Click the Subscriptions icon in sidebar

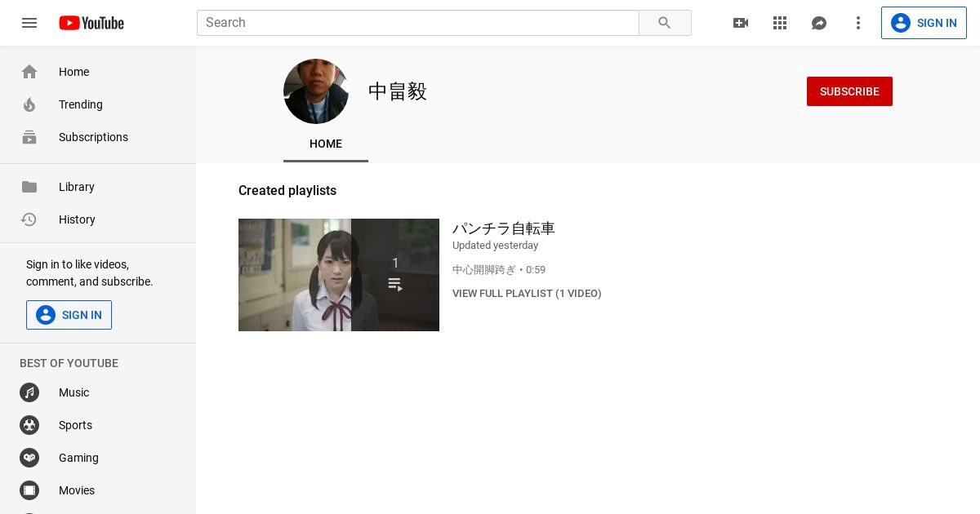click(x=29, y=137)
